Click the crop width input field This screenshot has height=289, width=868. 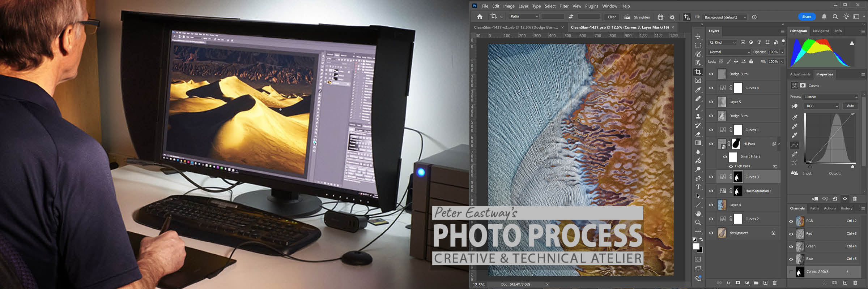pyautogui.click(x=553, y=17)
